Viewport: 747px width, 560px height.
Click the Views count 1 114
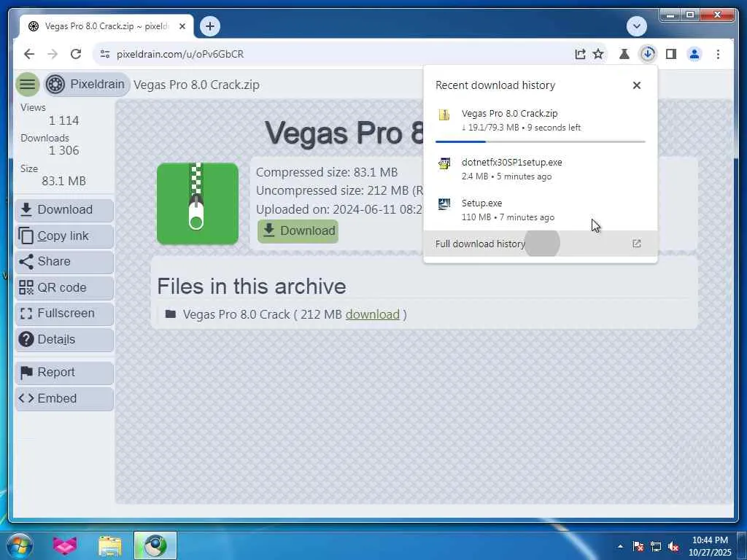(x=64, y=120)
